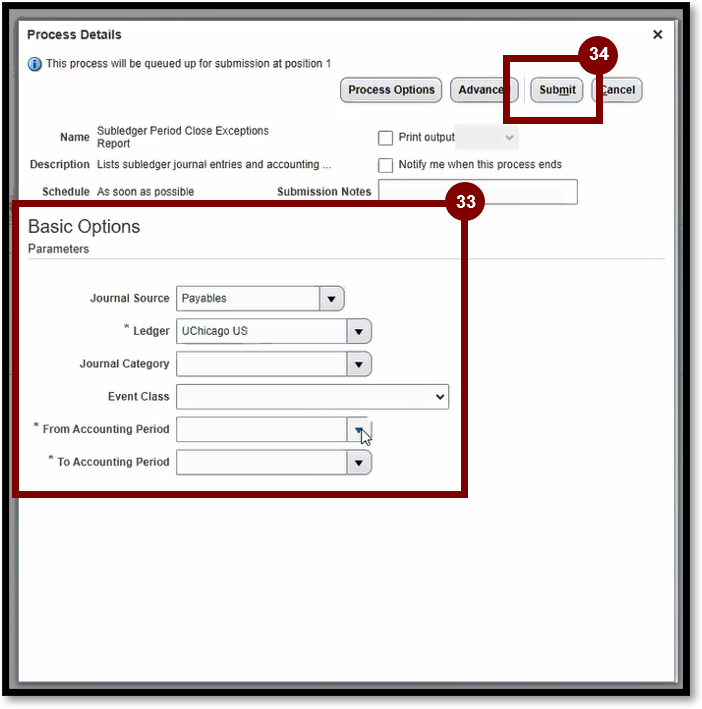This screenshot has height=709, width=702.
Task: Open the Event Class select list
Action: click(312, 397)
